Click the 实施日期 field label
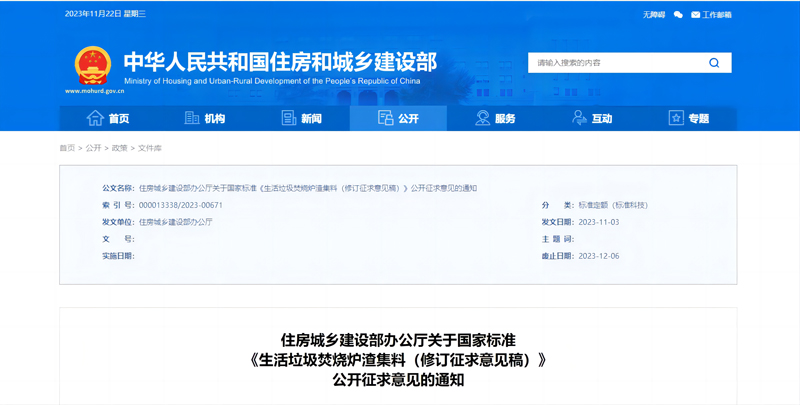This screenshot has height=405, width=800. pos(118,256)
